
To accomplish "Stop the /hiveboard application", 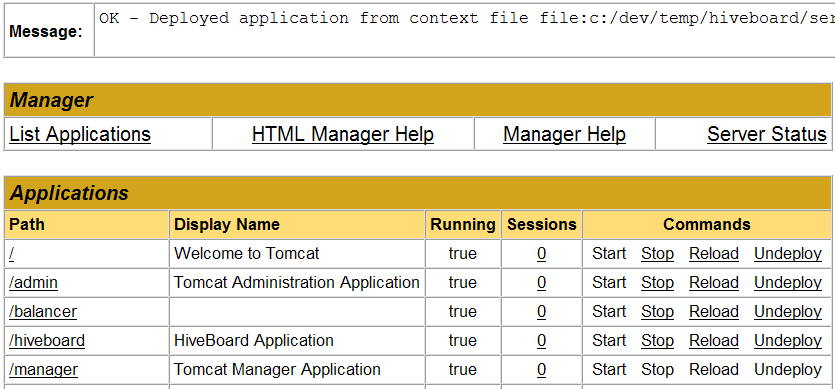I will pyautogui.click(x=657, y=340).
